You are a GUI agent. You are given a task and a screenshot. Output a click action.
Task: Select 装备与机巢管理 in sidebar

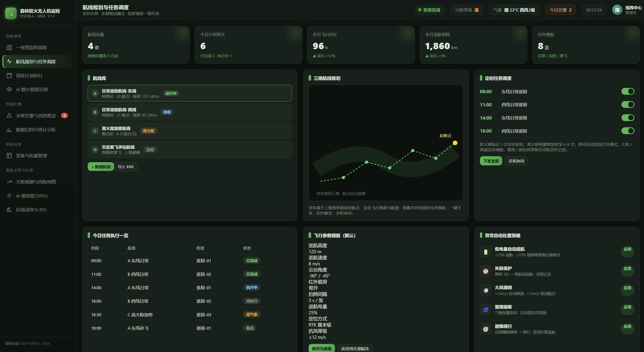click(37, 156)
